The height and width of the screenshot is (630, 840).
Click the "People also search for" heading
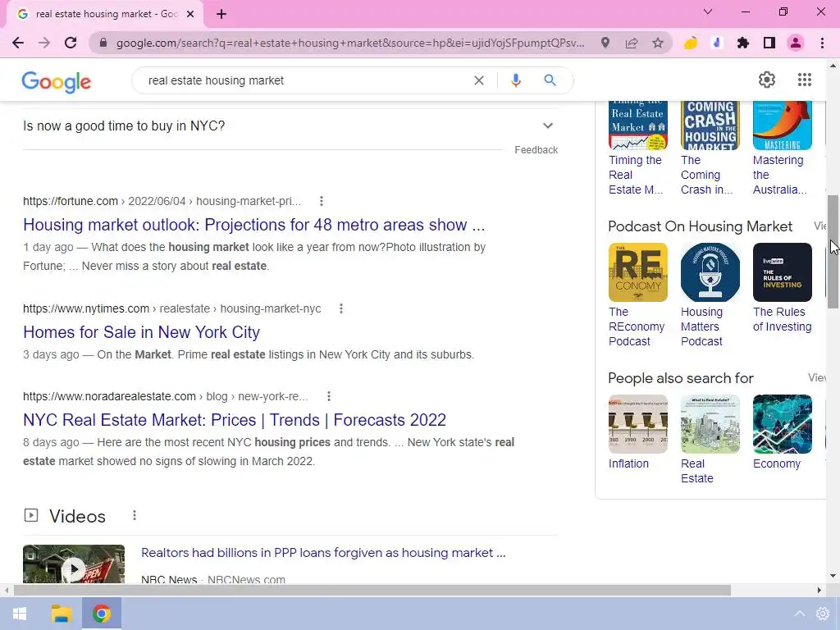pyautogui.click(x=680, y=378)
